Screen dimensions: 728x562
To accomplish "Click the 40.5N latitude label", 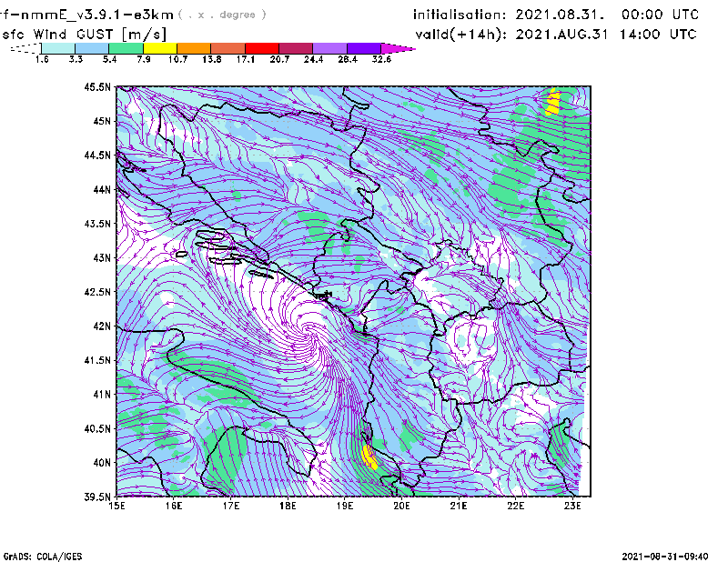I will point(97,428).
